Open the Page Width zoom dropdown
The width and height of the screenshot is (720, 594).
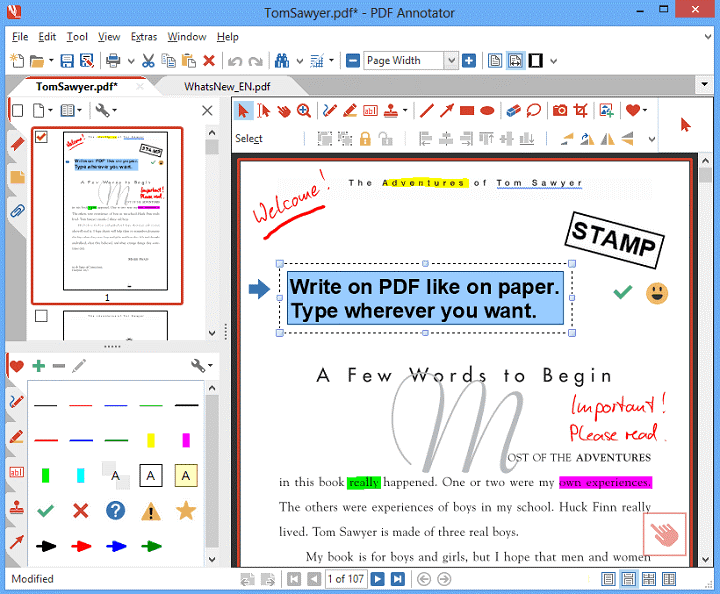[x=451, y=61]
